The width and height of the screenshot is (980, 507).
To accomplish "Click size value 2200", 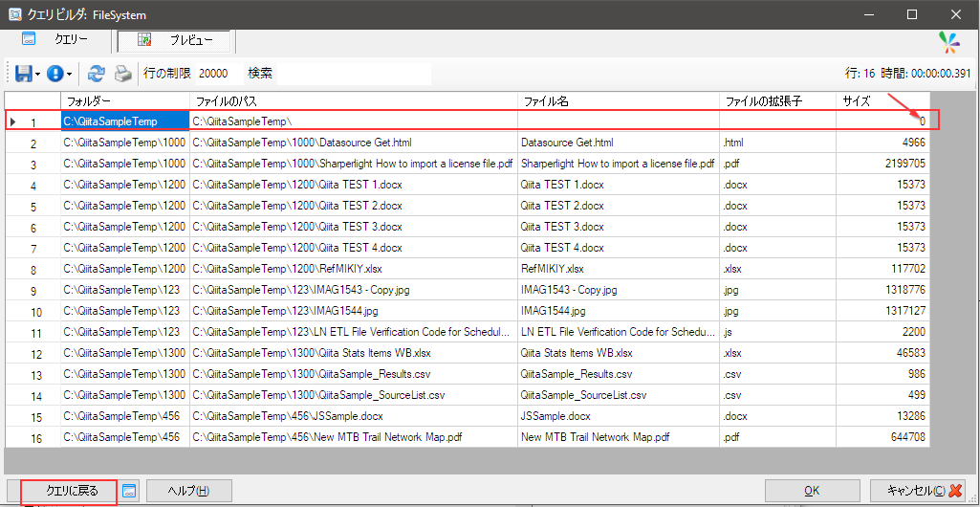I will (x=914, y=333).
